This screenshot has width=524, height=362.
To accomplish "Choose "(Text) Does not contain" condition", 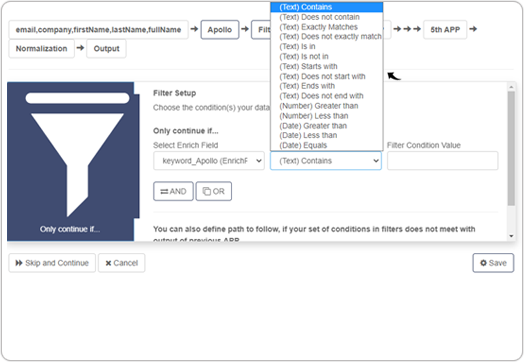I will (326, 17).
